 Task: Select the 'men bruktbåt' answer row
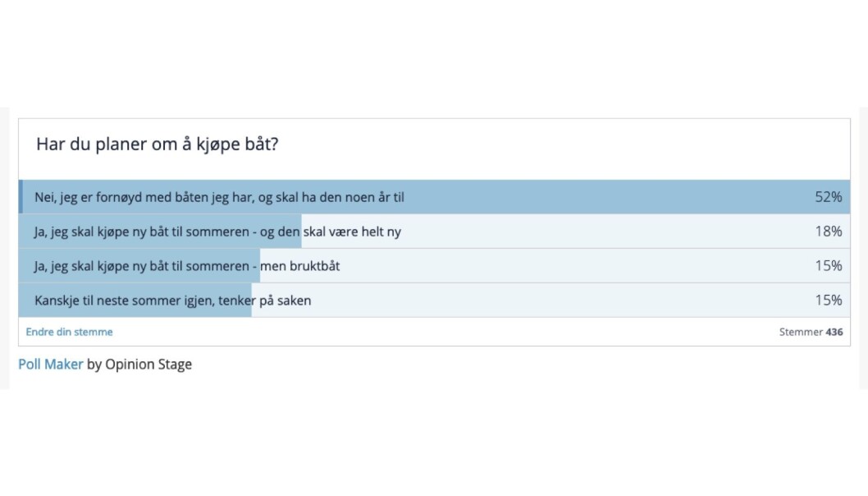435,265
